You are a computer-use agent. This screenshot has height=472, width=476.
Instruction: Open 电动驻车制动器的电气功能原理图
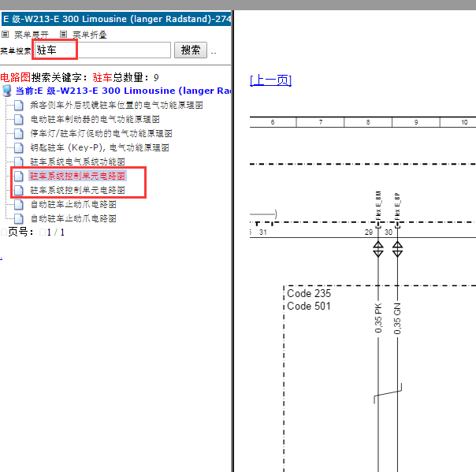point(95,119)
